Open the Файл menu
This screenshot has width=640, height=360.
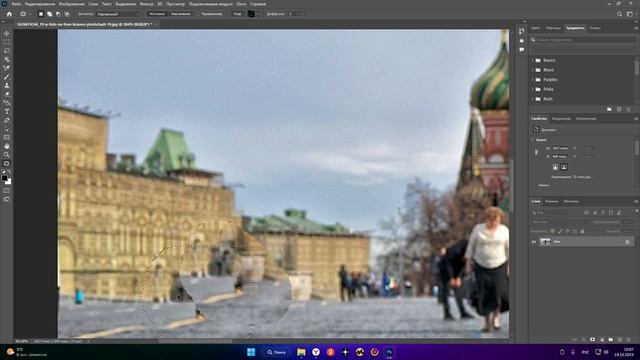(16, 4)
